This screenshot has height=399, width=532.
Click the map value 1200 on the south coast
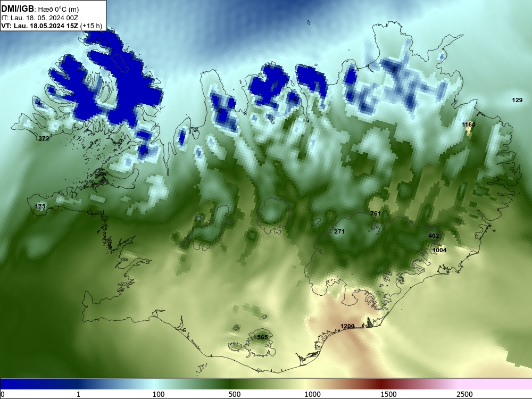pyautogui.click(x=347, y=327)
